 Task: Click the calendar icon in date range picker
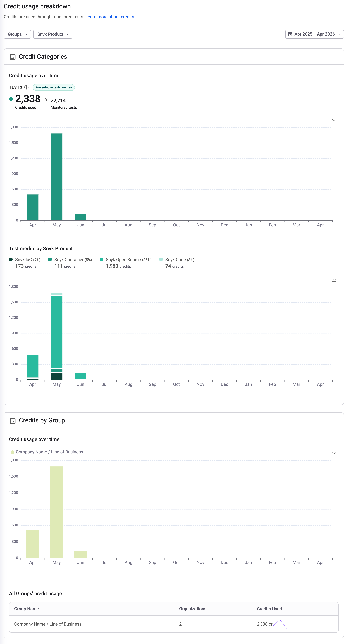tap(290, 34)
